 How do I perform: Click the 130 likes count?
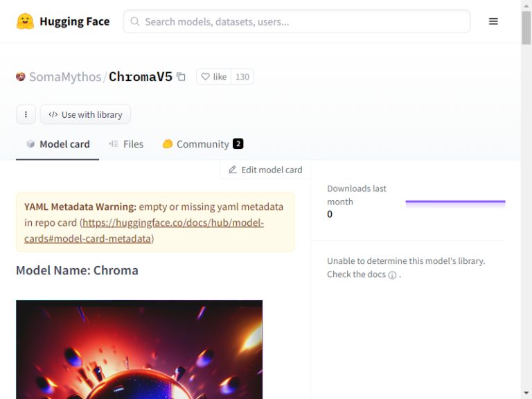(242, 77)
